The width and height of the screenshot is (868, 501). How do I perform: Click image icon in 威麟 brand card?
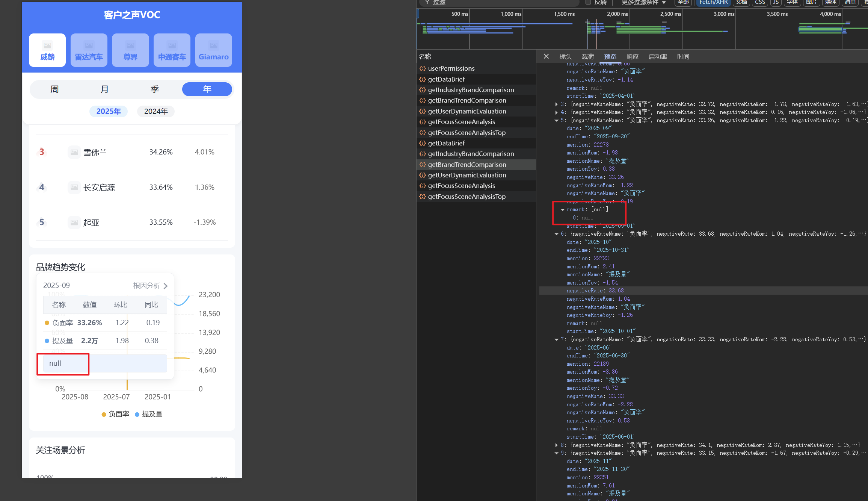(47, 45)
